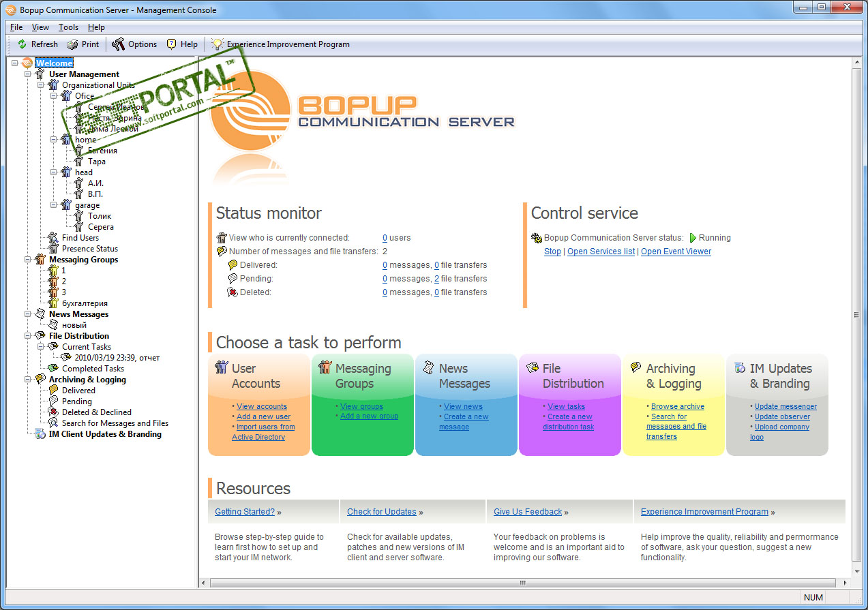Click the Update messenger link
This screenshot has height=610, width=868.
click(x=785, y=406)
